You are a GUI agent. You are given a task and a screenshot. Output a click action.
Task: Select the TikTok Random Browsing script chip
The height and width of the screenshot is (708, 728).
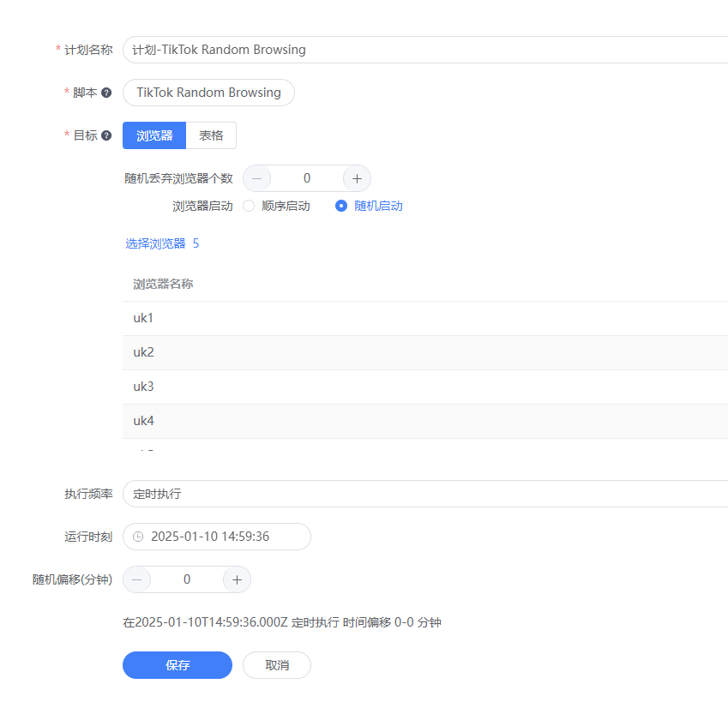(208, 93)
